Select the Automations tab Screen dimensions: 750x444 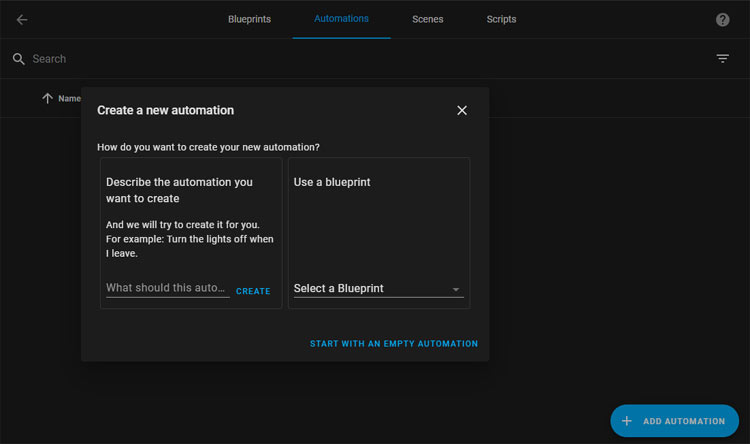341,19
